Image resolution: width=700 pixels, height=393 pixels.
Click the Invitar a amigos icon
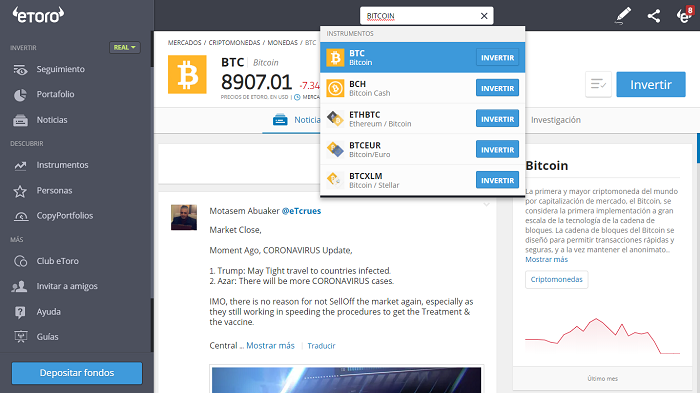coord(20,287)
